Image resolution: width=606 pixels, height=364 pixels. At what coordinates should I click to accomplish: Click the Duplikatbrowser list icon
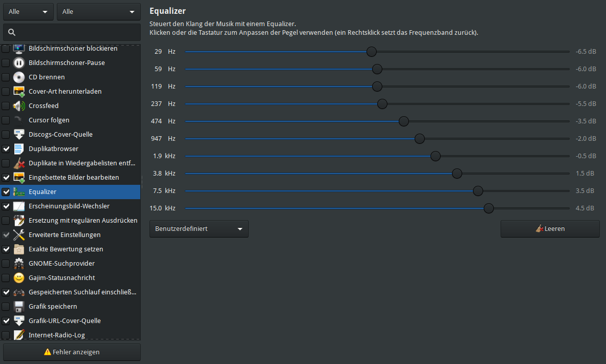tap(19, 149)
